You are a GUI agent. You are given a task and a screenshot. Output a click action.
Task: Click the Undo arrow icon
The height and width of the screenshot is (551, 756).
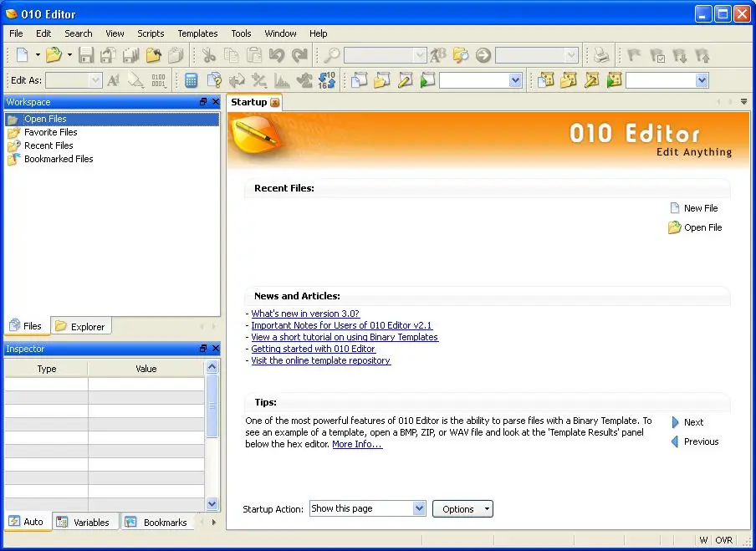pyautogui.click(x=277, y=55)
